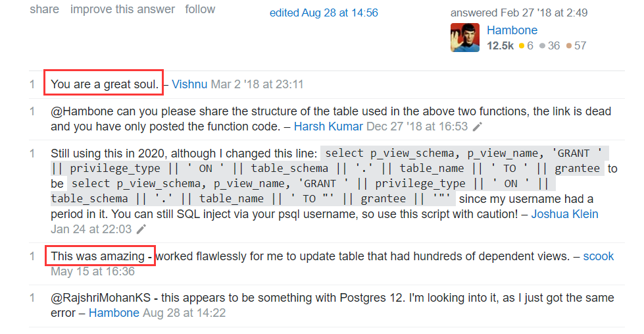This screenshot has height=334, width=644.
Task: Click Hambone link in the last comment
Action: 114,313
